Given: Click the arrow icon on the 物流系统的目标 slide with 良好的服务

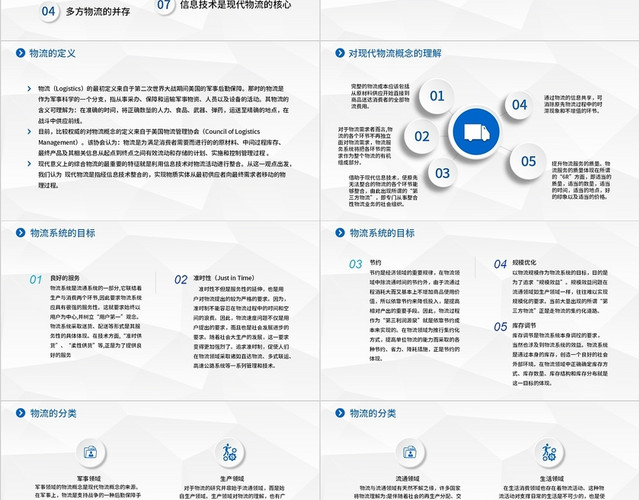Looking at the screenshot, I should (20, 233).
